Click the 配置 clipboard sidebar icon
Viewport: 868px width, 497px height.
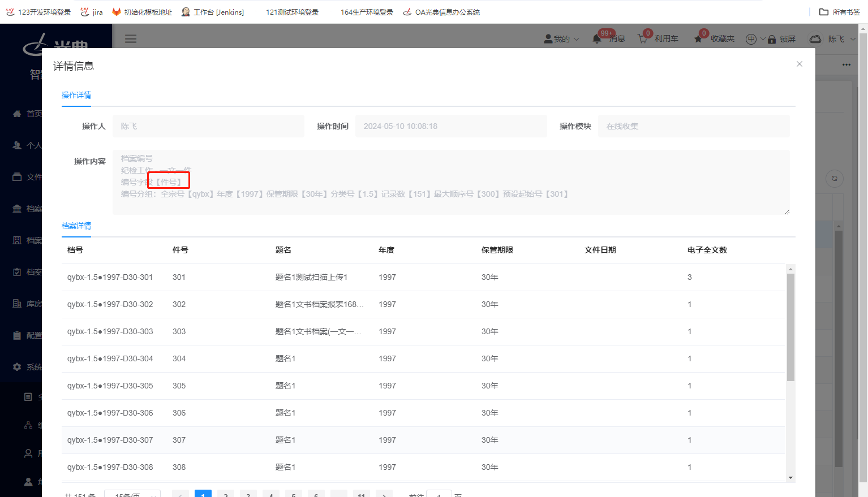pyautogui.click(x=17, y=335)
